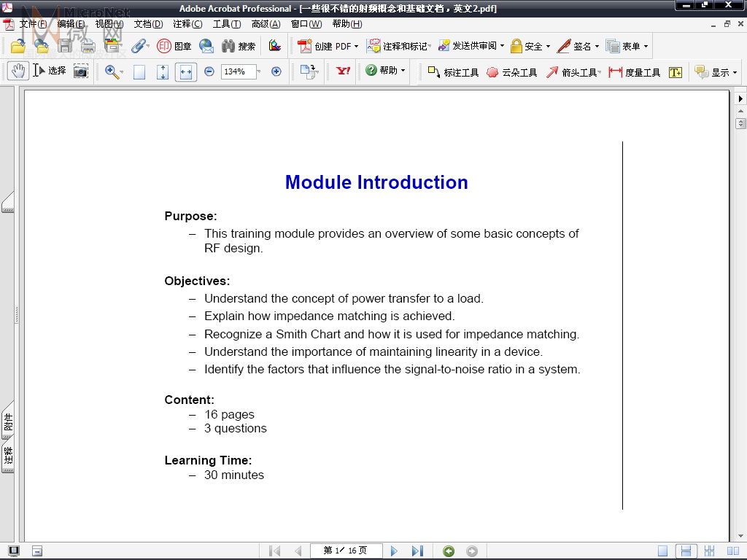747x560 pixels.
Task: Toggle the fit width view icon
Action: point(186,72)
